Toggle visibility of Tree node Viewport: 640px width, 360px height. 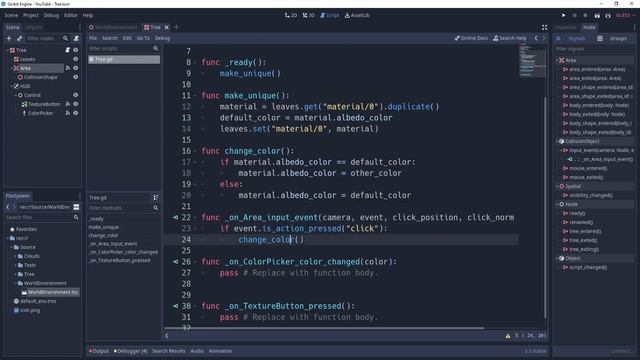(x=76, y=50)
